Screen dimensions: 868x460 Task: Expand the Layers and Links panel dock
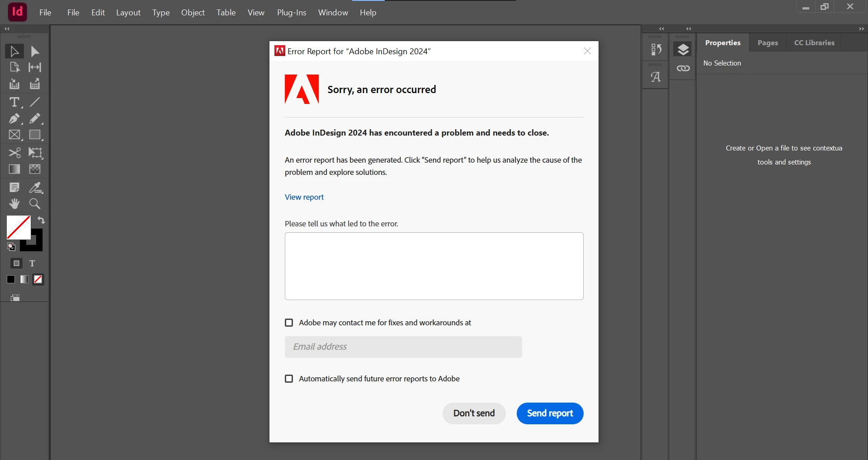click(689, 29)
